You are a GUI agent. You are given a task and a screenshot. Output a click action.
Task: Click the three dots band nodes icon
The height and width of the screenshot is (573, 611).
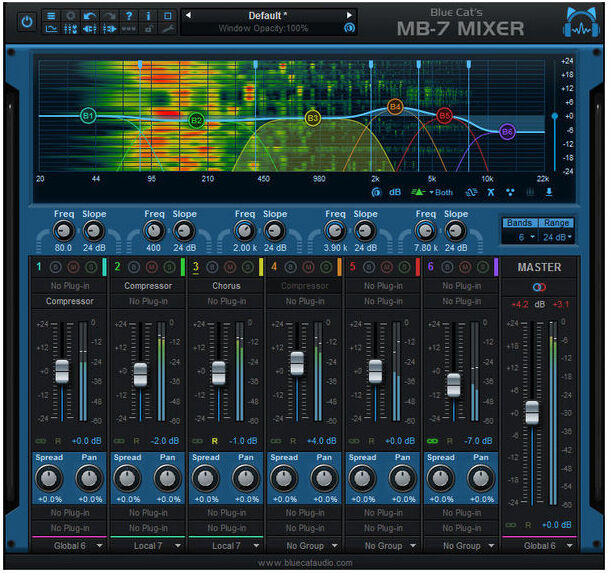[510, 193]
